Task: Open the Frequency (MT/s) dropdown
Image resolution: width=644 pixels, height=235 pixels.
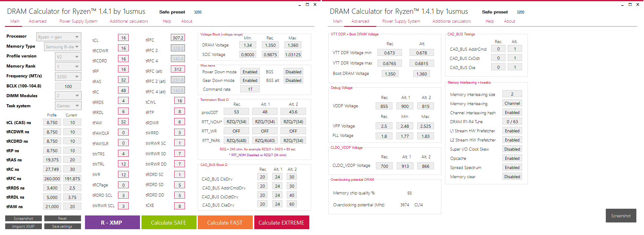Action: click(x=68, y=77)
